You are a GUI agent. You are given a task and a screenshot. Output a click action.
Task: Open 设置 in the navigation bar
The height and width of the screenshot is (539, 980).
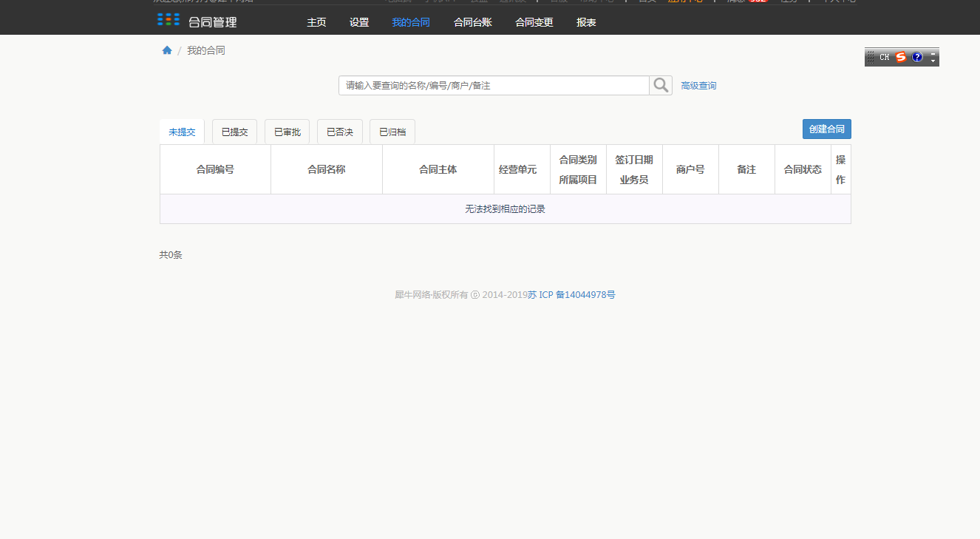359,22
